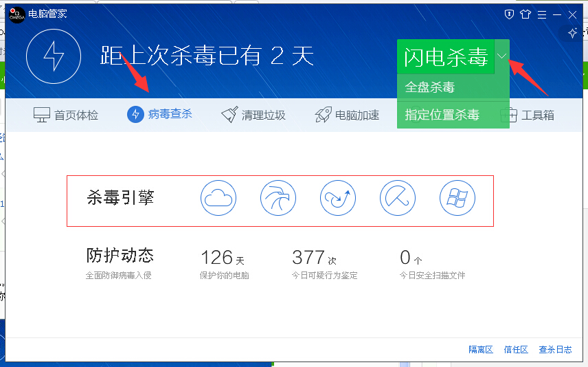Click the large lightning bolt circle icon
The image size is (588, 367).
point(54,56)
